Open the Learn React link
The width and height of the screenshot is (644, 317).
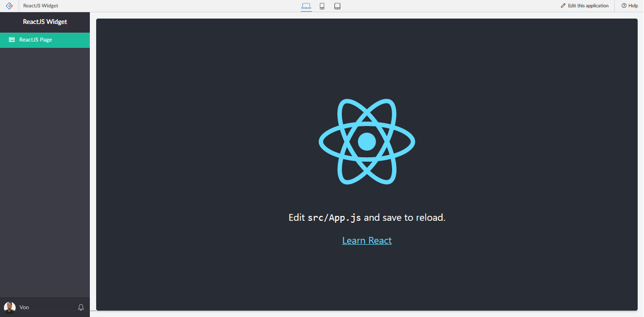pyautogui.click(x=367, y=240)
